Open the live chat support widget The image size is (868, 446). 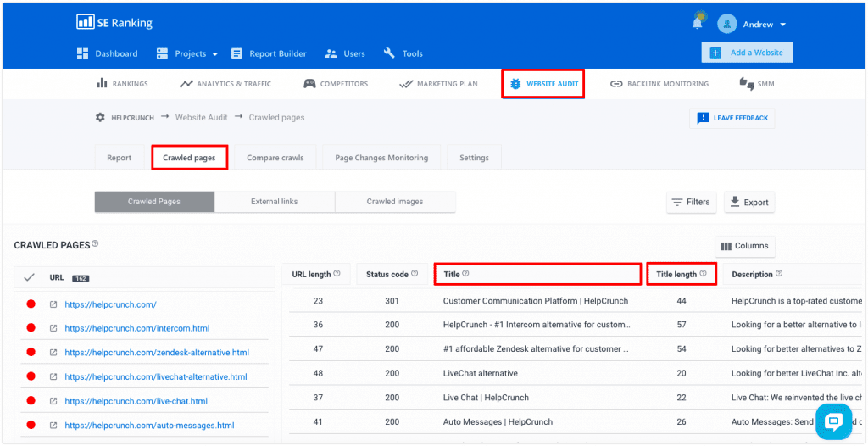click(x=833, y=423)
